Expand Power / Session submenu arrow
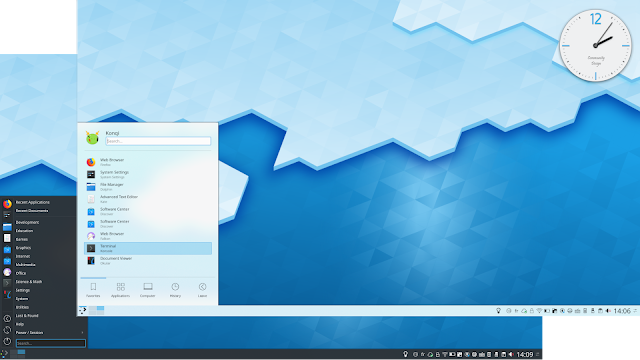Image resolution: width=640 pixels, height=360 pixels. [82, 333]
